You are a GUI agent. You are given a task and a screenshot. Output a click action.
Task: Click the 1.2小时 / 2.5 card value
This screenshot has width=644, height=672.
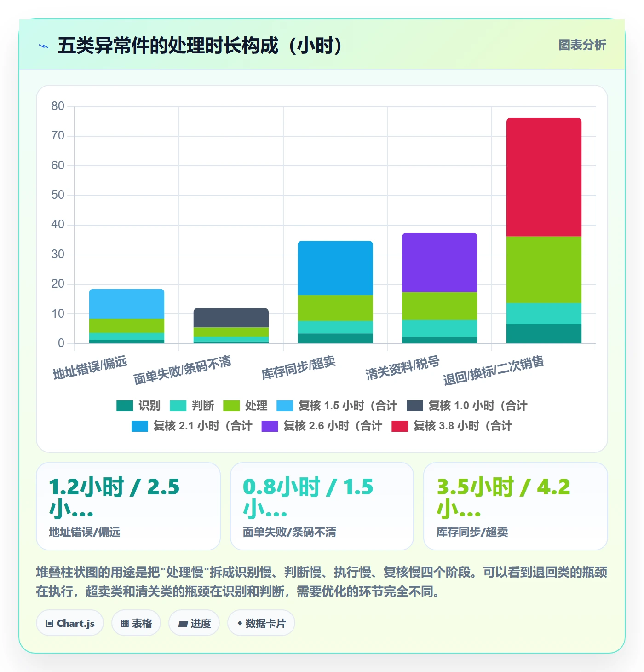coord(114,498)
